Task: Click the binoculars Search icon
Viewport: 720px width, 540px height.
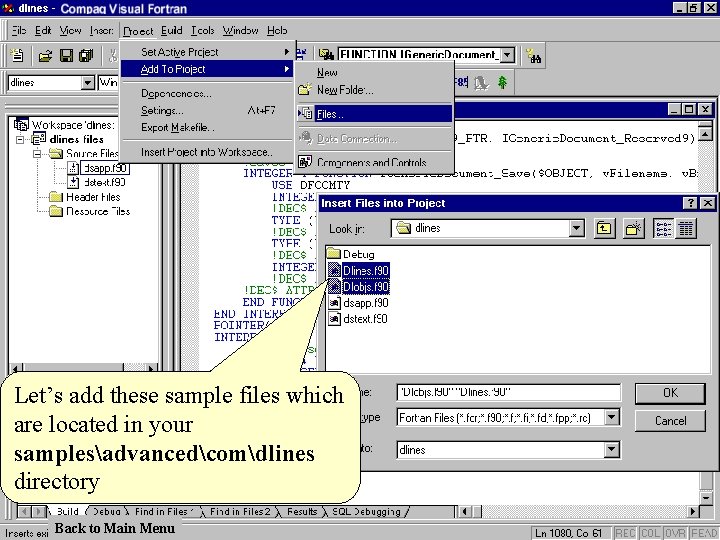Action: (x=534, y=56)
